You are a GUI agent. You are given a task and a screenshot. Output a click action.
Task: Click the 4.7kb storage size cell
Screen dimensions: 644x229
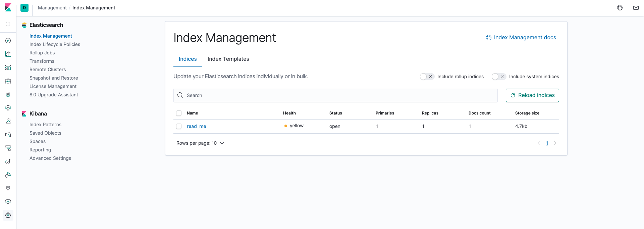[x=521, y=126]
